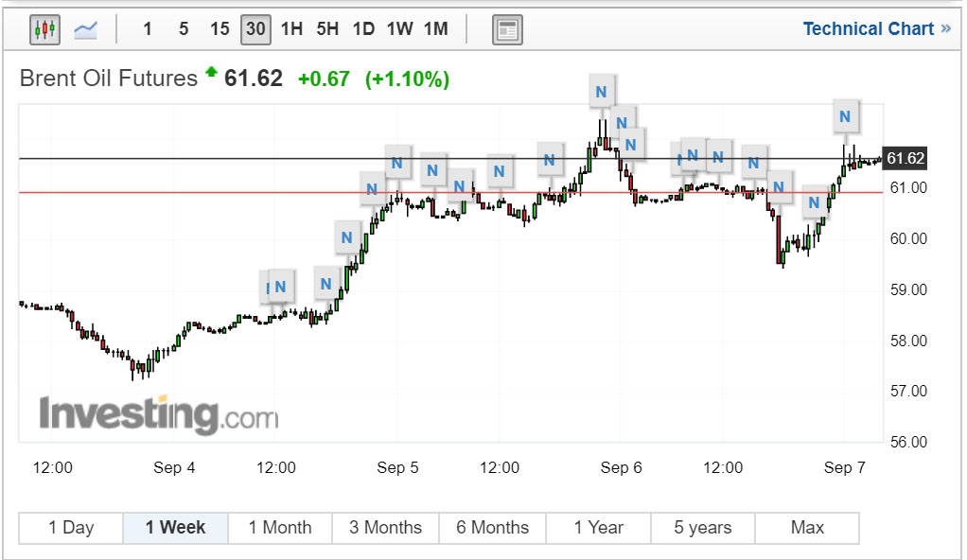Image resolution: width=967 pixels, height=560 pixels.
Task: Click the news marker at the chart's highest peak
Action: coord(601,93)
